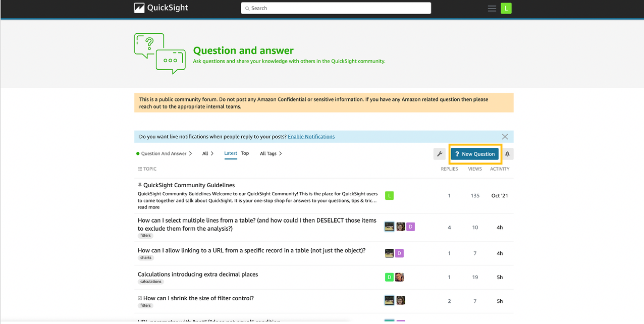The height and width of the screenshot is (324, 644).
Task: Click 4h activity on linking URL topic
Action: (500, 253)
